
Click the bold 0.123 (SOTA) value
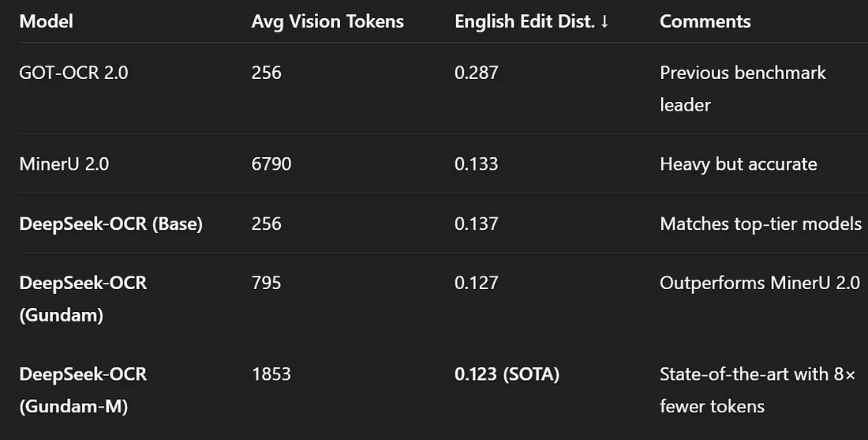507,374
